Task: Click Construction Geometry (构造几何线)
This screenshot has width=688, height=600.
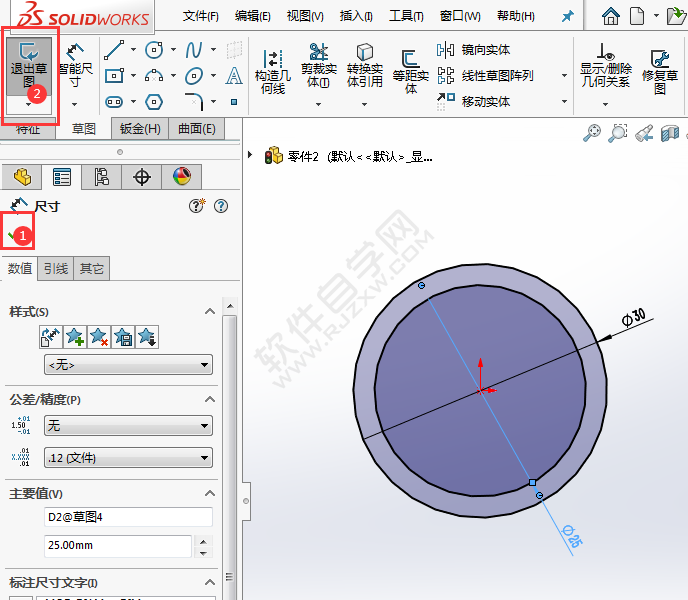Action: coord(273,72)
